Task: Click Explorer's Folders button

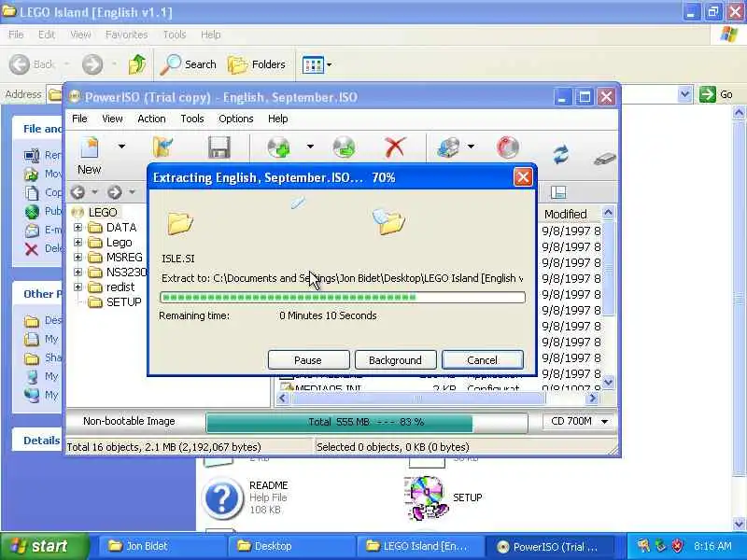Action: click(x=256, y=64)
